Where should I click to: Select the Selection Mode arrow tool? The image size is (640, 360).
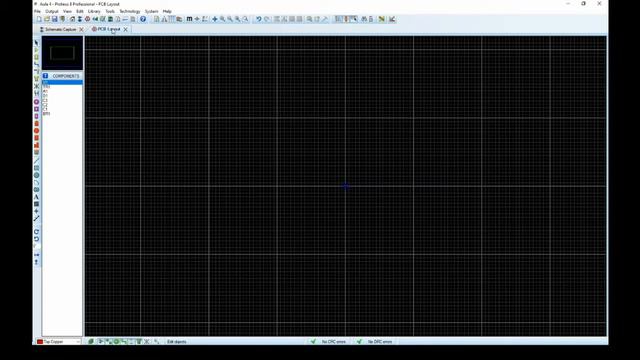pyautogui.click(x=36, y=43)
